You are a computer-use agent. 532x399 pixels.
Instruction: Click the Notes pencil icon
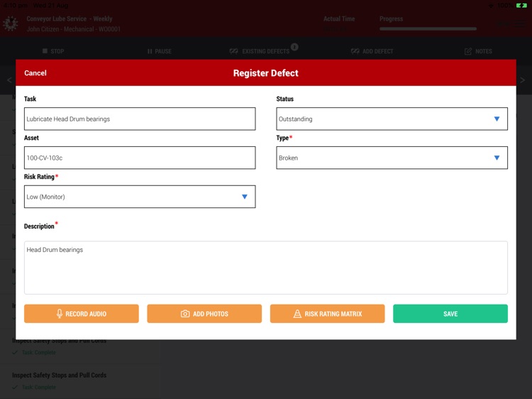point(468,51)
